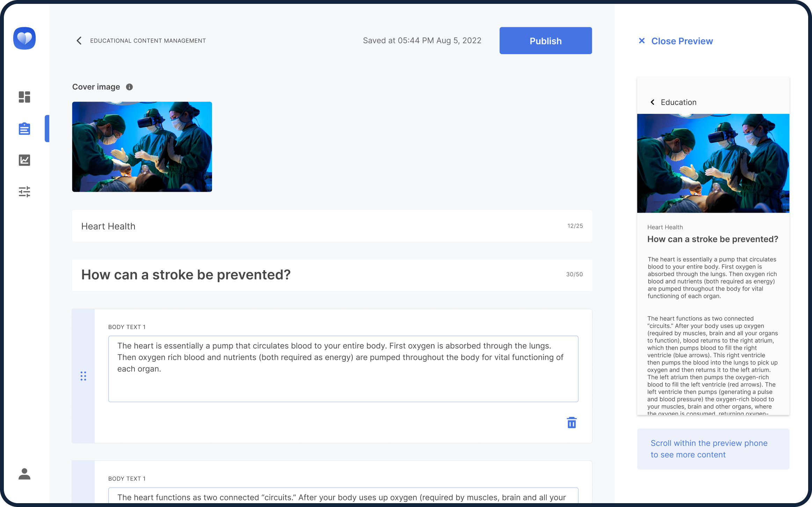Viewport: 812px width, 507px height.
Task: Click the Educational Content Management breadcrumb
Action: pyautogui.click(x=148, y=41)
